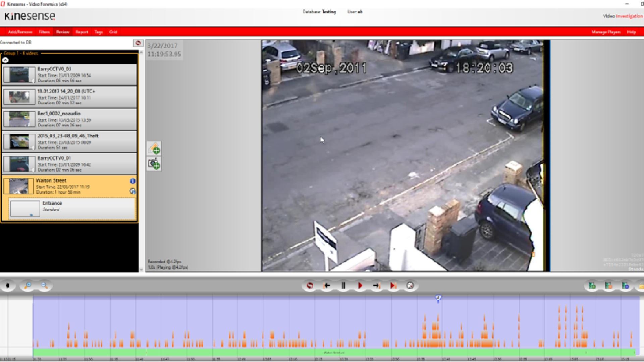
Task: Select BarryCCTV0_01 video
Action: (x=70, y=164)
